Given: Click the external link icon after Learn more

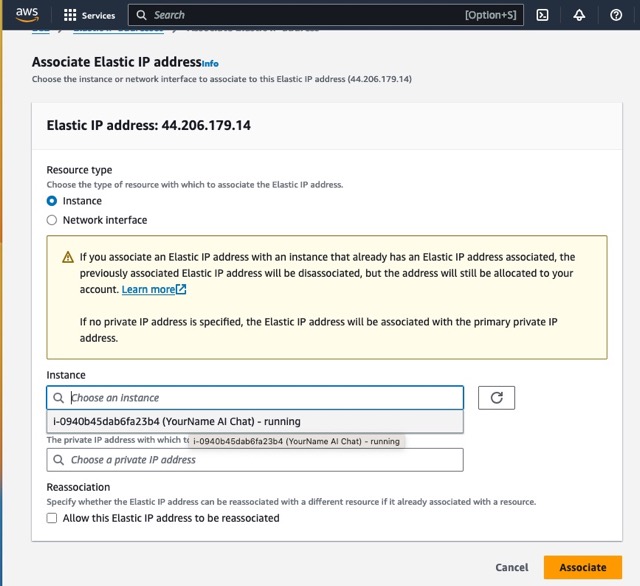Looking at the screenshot, I should click(x=181, y=289).
